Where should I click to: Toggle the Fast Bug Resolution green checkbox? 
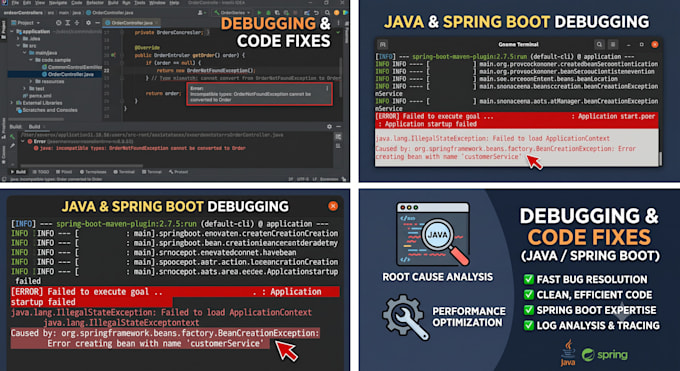coord(529,279)
